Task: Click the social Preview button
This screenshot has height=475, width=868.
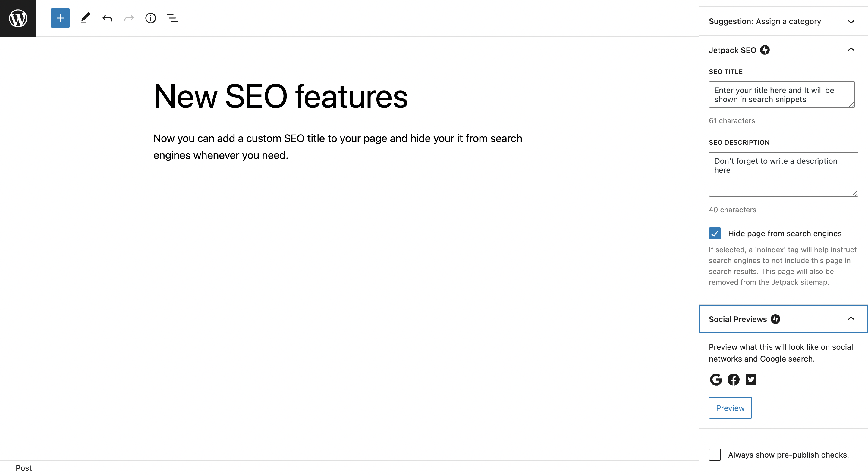Action: [x=730, y=408]
